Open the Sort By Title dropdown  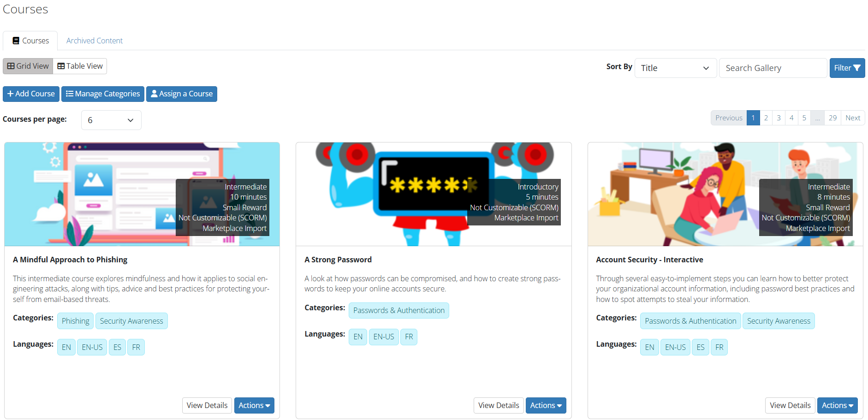(676, 68)
